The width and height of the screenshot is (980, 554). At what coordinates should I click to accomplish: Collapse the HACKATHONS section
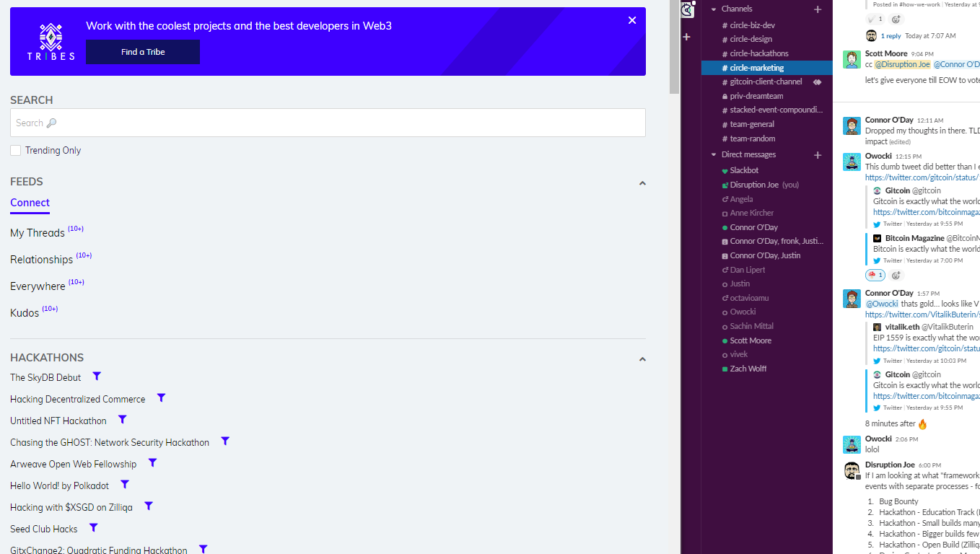(642, 359)
